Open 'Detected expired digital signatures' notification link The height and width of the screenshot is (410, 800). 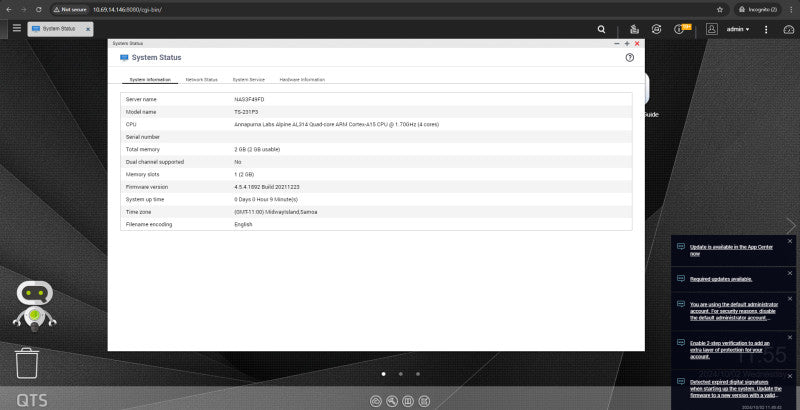(x=735, y=389)
